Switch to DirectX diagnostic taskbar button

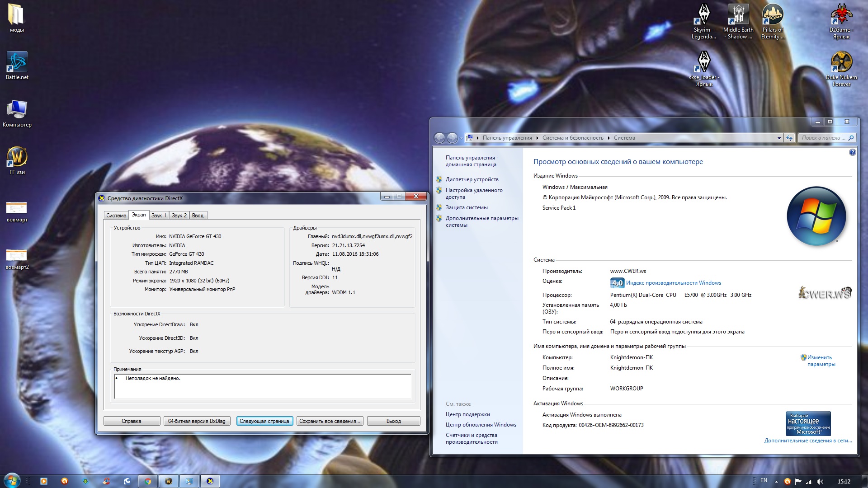point(210,481)
